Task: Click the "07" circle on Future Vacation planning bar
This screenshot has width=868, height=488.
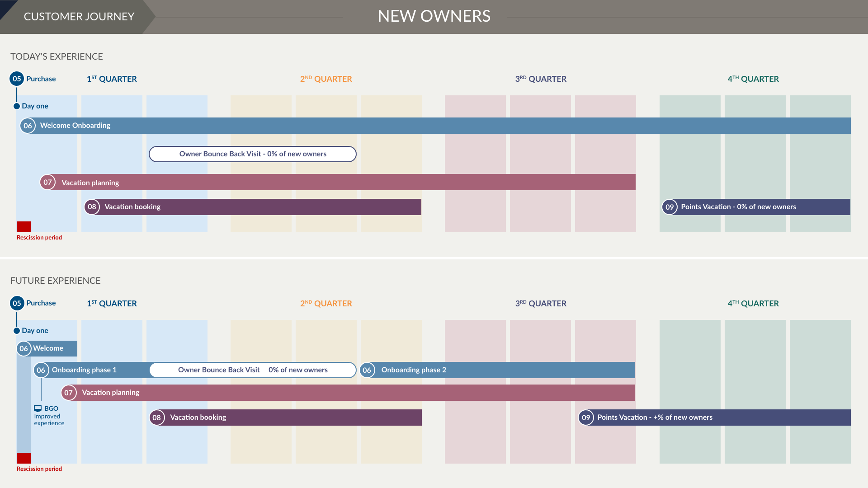Action: 69,392
